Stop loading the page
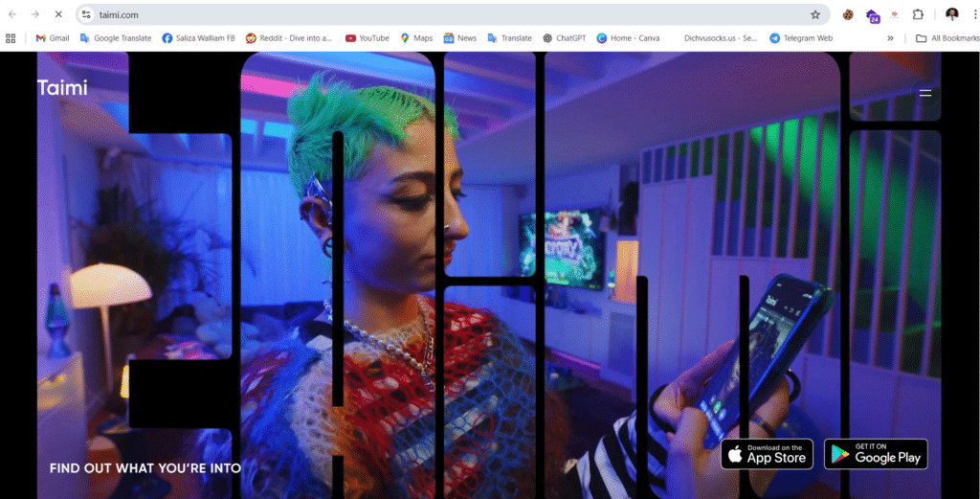This screenshot has height=499, width=980. pyautogui.click(x=57, y=14)
